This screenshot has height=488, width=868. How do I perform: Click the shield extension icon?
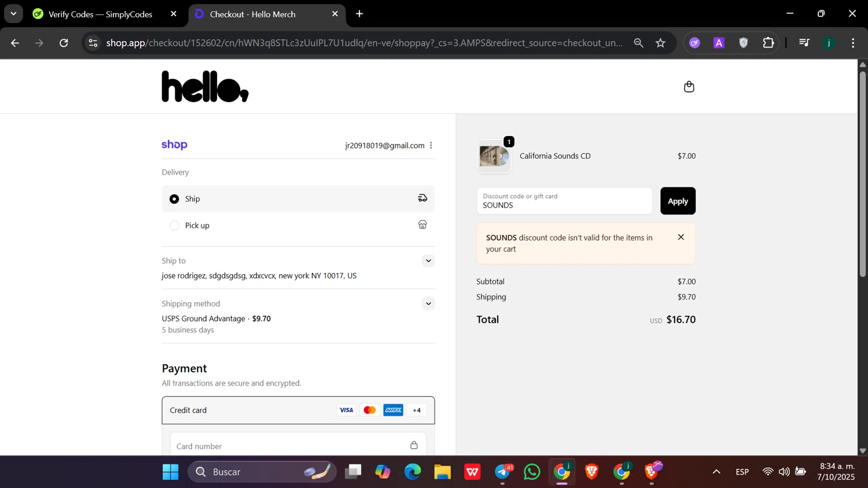(744, 43)
